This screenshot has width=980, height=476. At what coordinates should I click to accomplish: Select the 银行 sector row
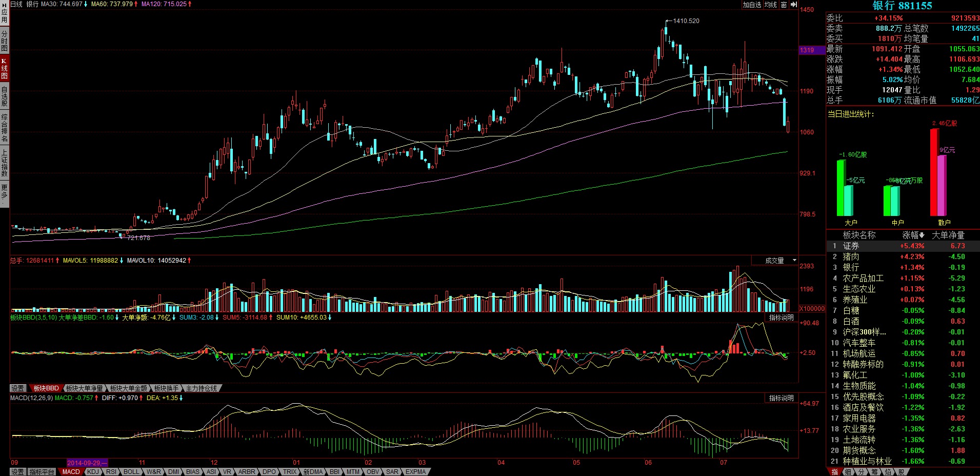tap(903, 268)
